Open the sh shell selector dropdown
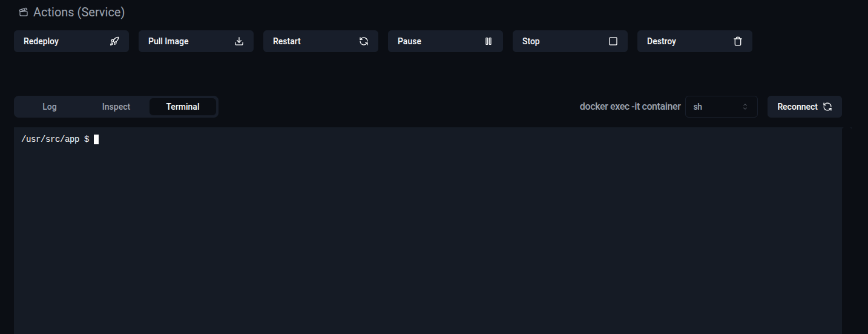 722,107
